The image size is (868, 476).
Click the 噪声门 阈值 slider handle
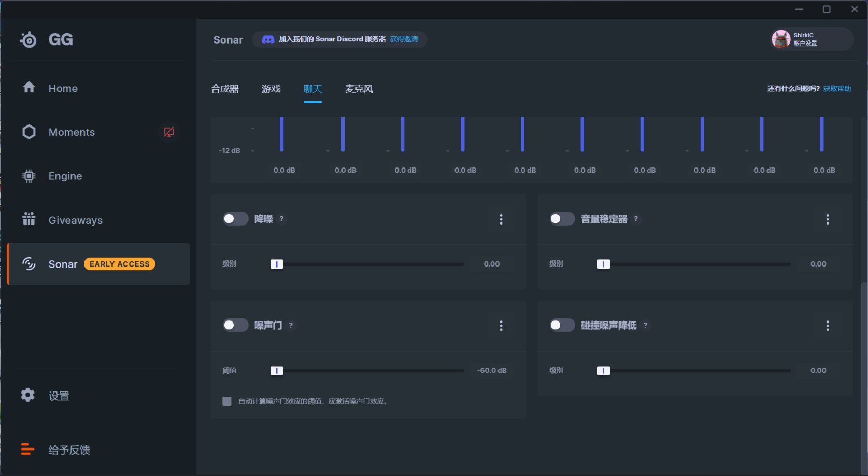pyautogui.click(x=277, y=371)
